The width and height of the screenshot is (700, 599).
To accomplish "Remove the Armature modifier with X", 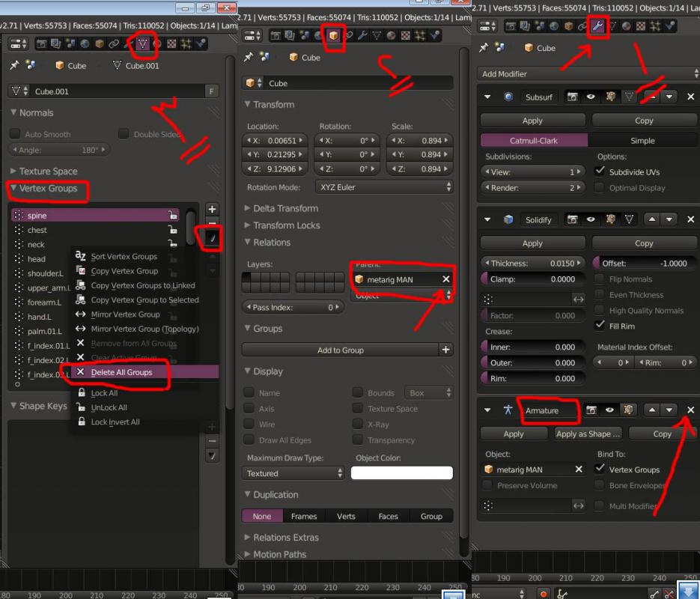I will [x=690, y=410].
